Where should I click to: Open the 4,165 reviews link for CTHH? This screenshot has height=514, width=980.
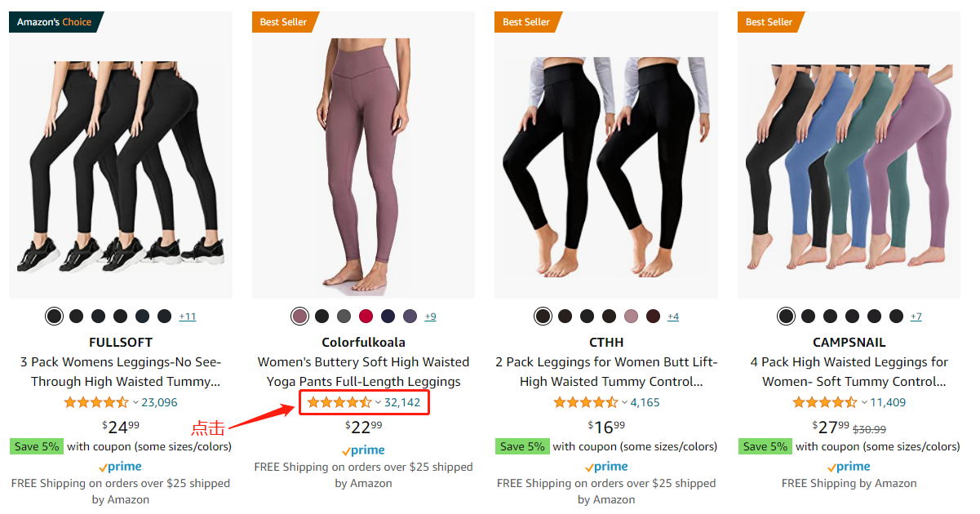click(x=645, y=402)
